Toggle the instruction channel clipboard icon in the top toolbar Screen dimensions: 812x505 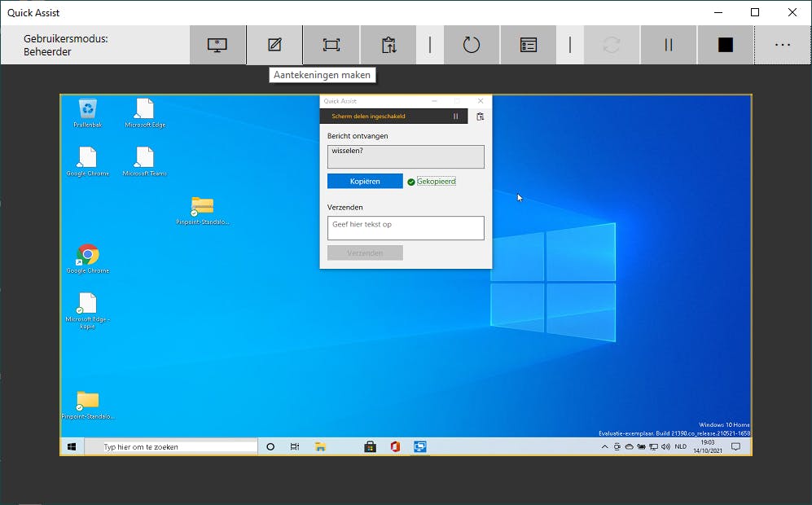[x=388, y=46]
